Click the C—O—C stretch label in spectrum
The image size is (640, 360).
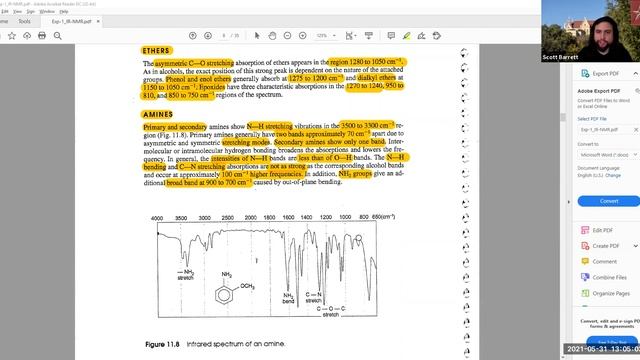click(331, 311)
